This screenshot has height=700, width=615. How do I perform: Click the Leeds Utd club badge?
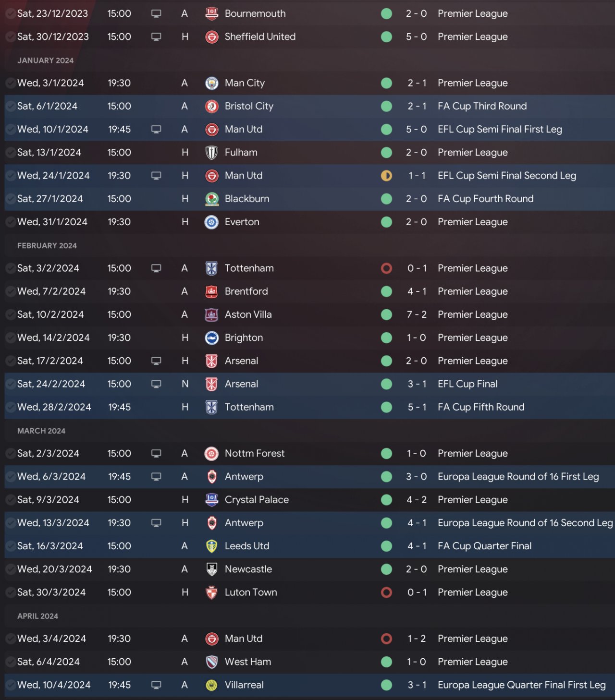tap(211, 546)
